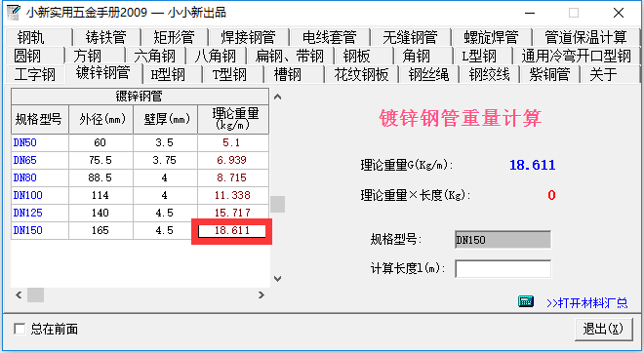Select the 电线套管 tab
Viewport: 644px width, 353px height.
330,37
